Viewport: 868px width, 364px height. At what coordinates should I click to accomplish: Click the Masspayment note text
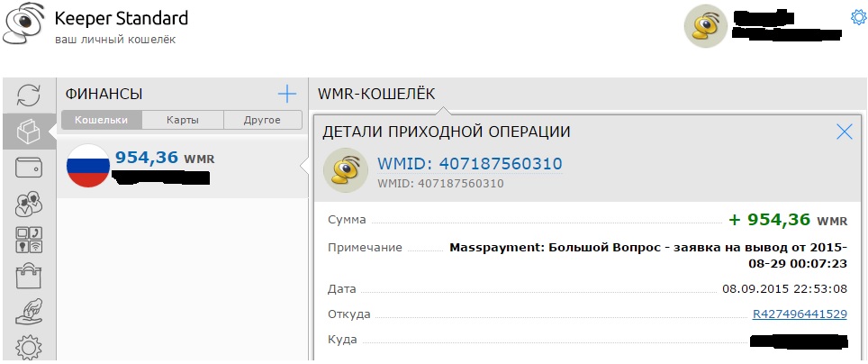point(648,255)
